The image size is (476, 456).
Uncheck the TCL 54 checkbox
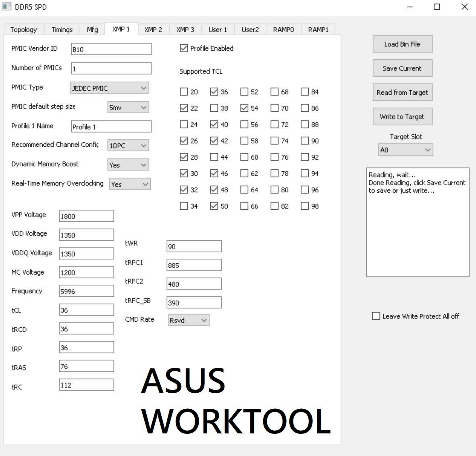244,108
